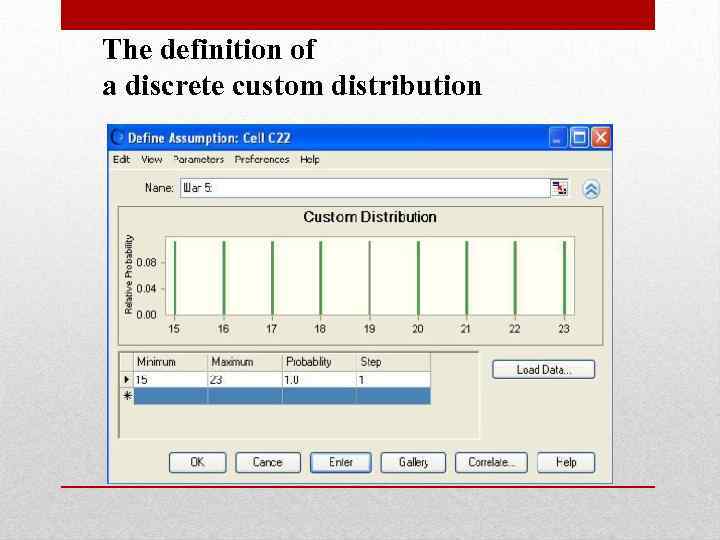The image size is (720, 540).
Task: Click the green bar at value 19
Action: tap(370, 278)
